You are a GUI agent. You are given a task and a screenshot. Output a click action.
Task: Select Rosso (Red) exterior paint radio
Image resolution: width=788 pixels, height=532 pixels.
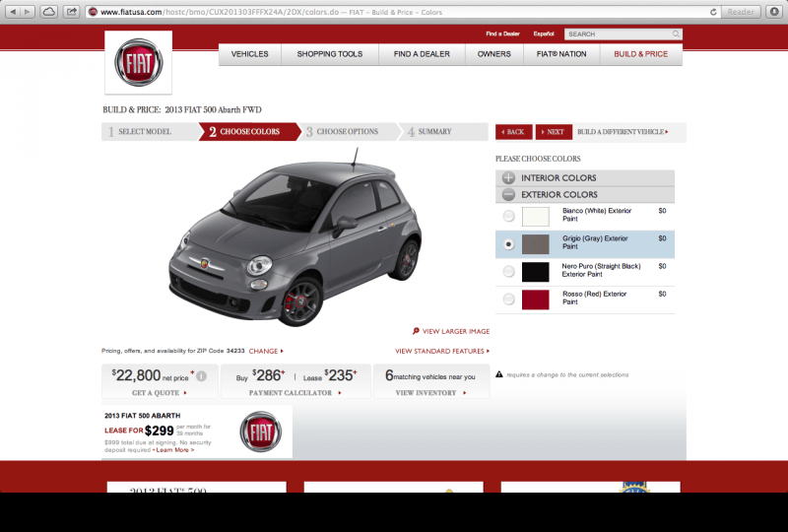[x=508, y=299]
